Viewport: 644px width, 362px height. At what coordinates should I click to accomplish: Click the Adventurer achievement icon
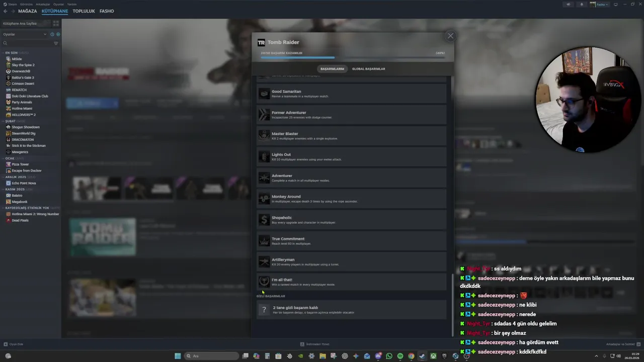click(x=264, y=178)
